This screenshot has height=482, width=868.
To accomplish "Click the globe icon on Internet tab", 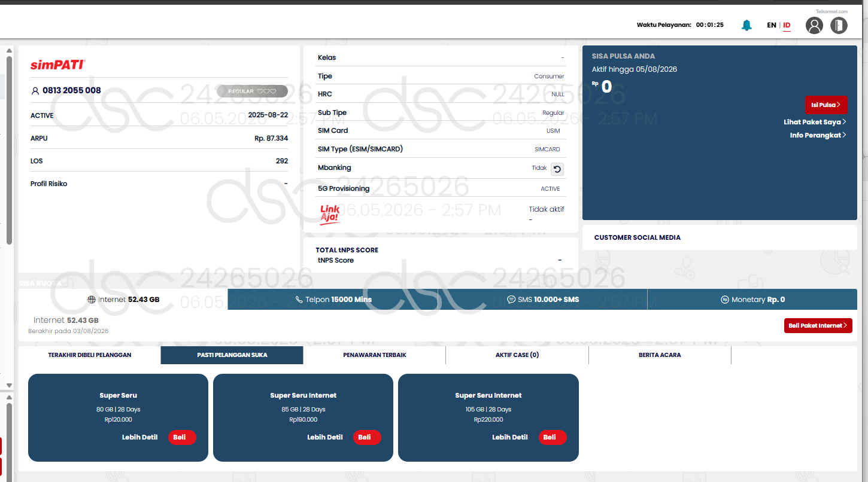I will (x=91, y=300).
